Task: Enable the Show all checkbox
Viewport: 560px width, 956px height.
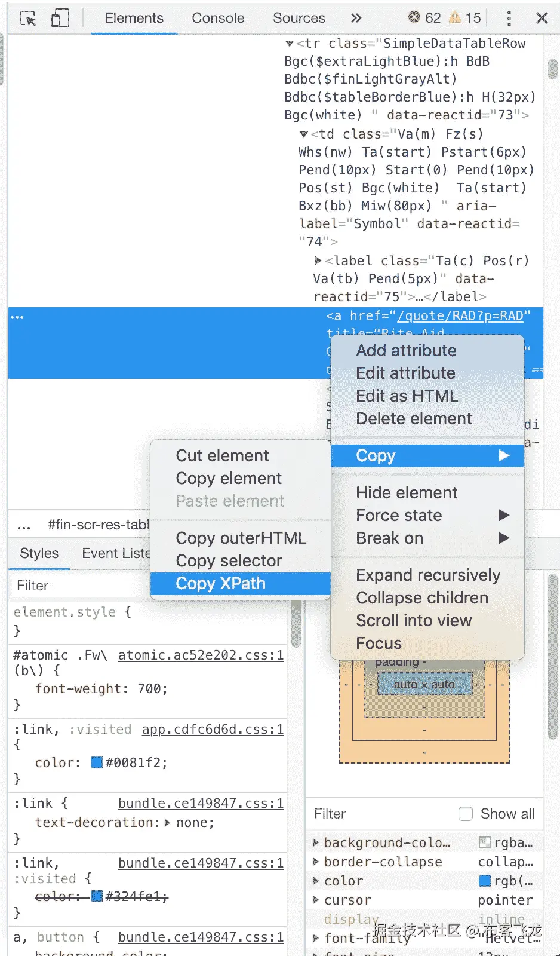Action: pyautogui.click(x=466, y=814)
